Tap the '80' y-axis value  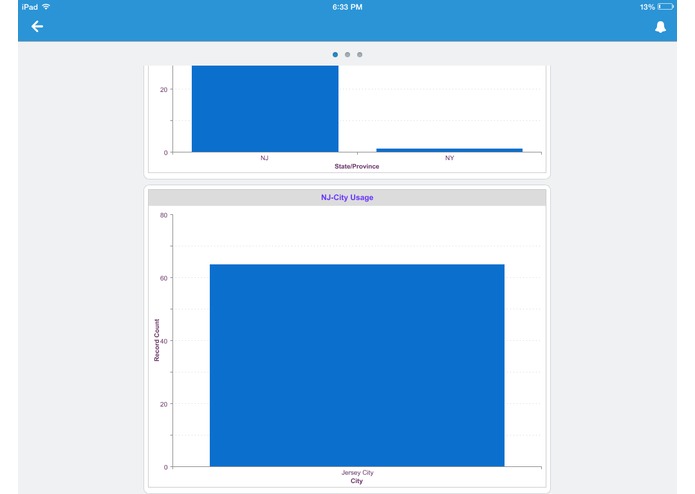point(164,215)
